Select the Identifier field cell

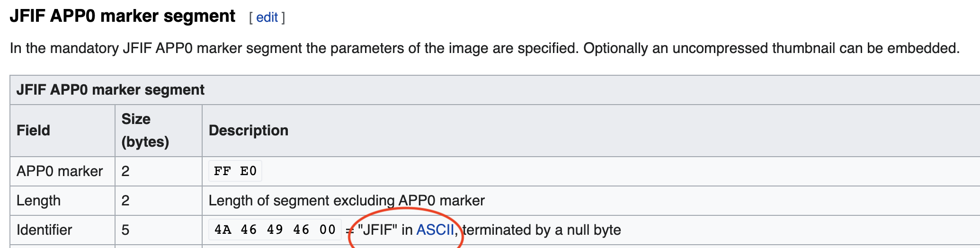(x=44, y=230)
